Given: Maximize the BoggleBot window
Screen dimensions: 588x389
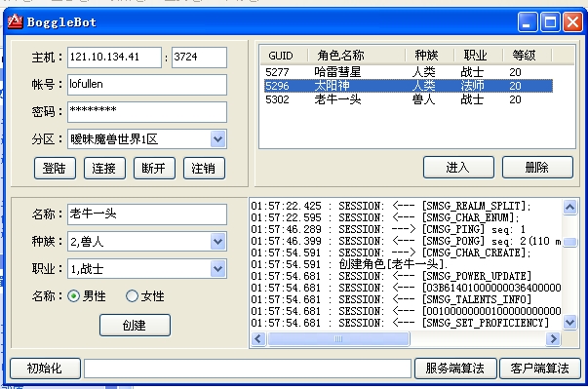Looking at the screenshot, I should click(550, 21).
